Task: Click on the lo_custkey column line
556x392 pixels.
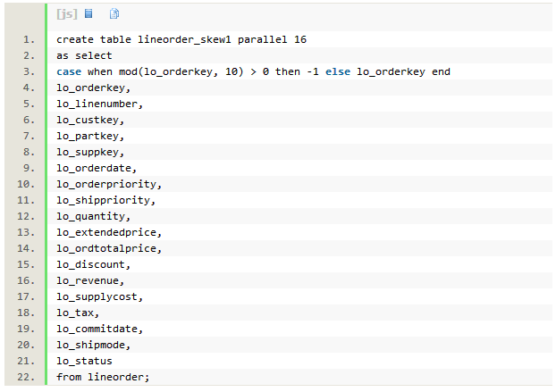Action: pos(90,120)
